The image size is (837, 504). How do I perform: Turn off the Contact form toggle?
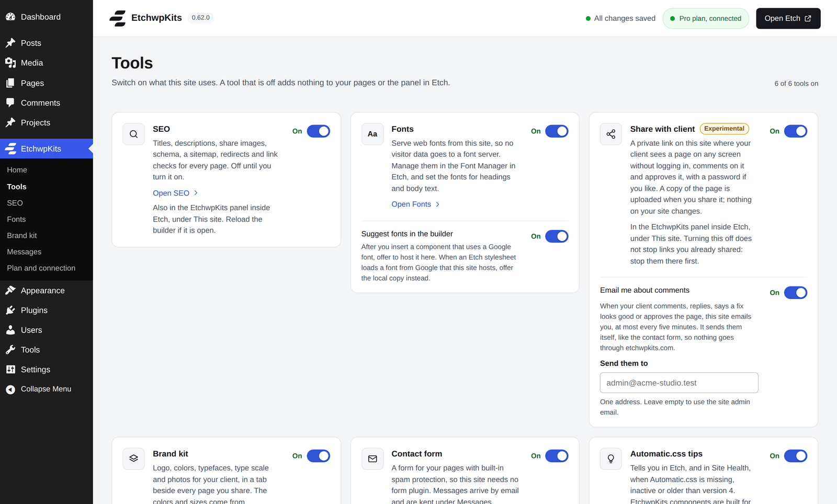click(x=557, y=456)
